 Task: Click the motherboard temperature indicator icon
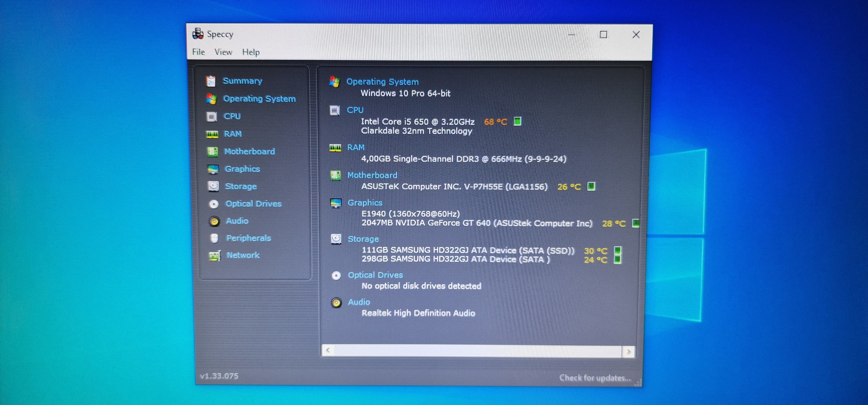tap(591, 186)
